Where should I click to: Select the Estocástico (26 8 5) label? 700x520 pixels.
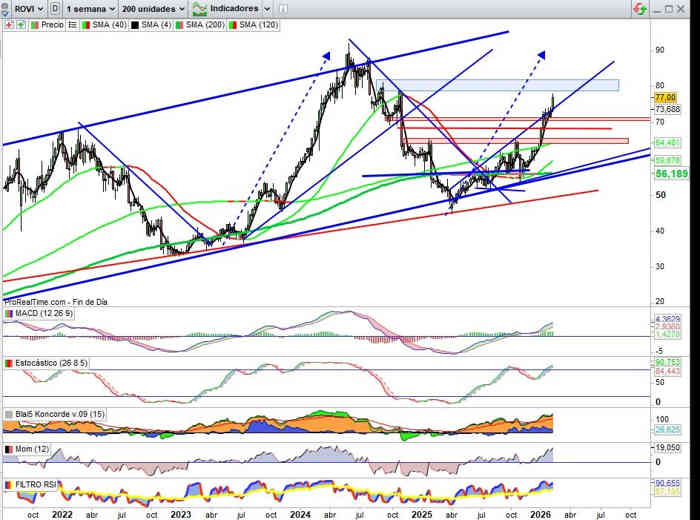coord(49,362)
